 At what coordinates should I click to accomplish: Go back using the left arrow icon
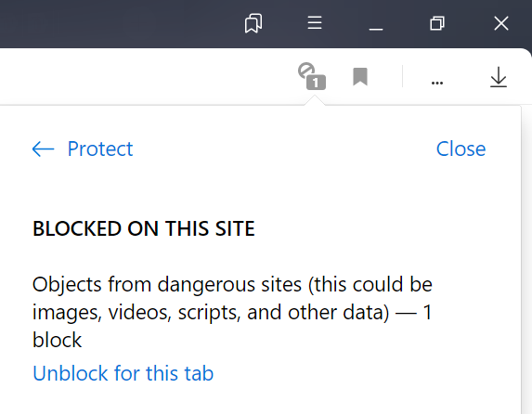coord(43,149)
